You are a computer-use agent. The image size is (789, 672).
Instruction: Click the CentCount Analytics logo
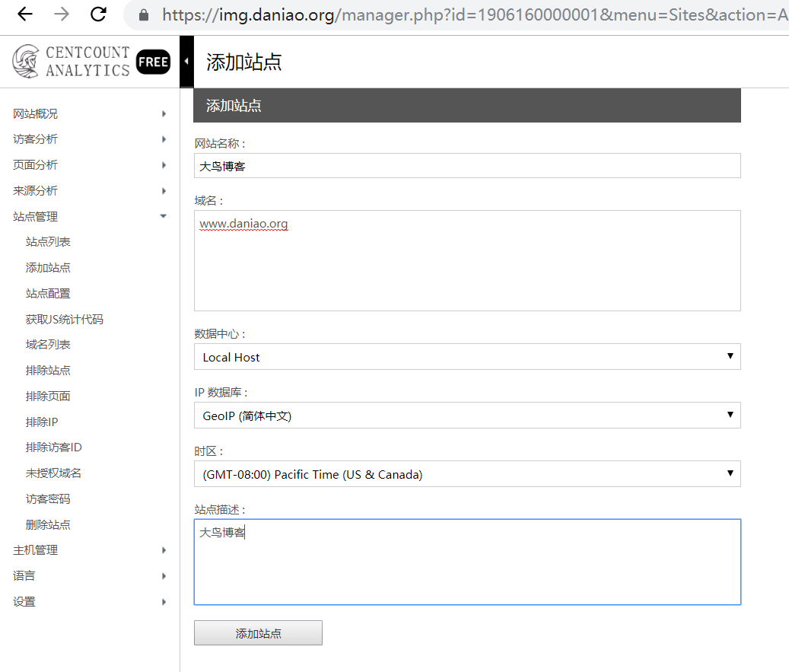click(x=71, y=62)
